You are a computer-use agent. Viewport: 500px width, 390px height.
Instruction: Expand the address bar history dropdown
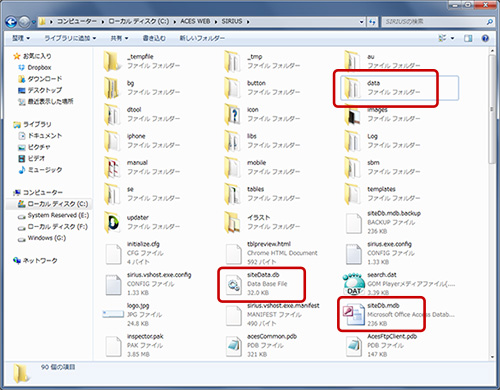coord(362,22)
